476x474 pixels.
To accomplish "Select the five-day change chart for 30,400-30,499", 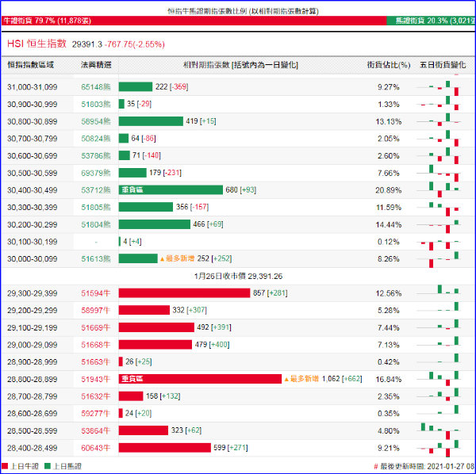I will (x=439, y=190).
